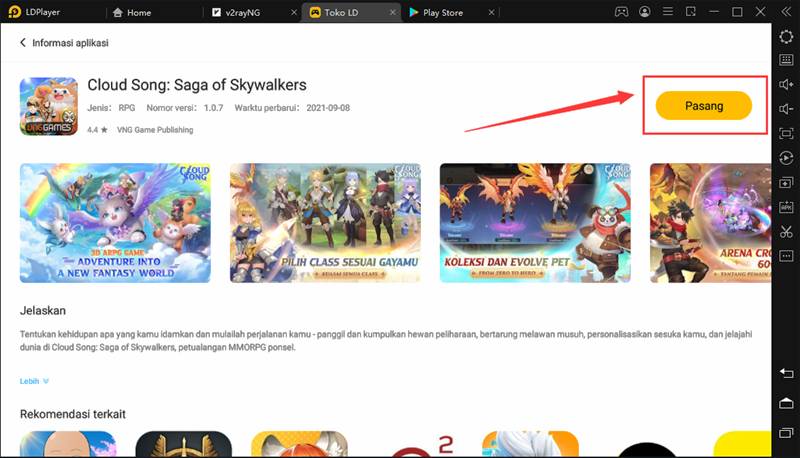Screen dimensions: 800x458
Task: Click the title Cloud Song: Saga of Skywalkers
Action: (x=197, y=85)
